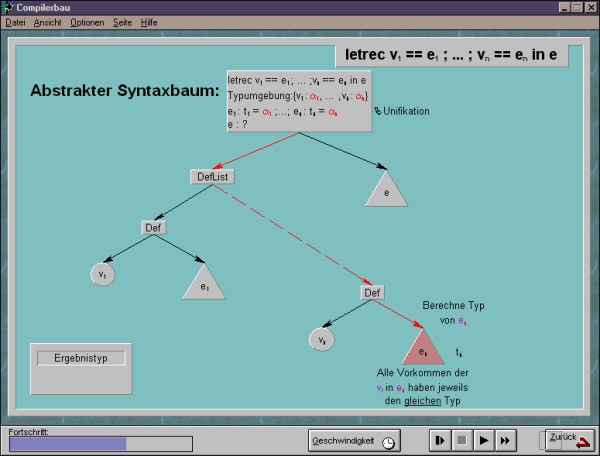
Task: Start the animation with the play button
Action: tap(483, 440)
